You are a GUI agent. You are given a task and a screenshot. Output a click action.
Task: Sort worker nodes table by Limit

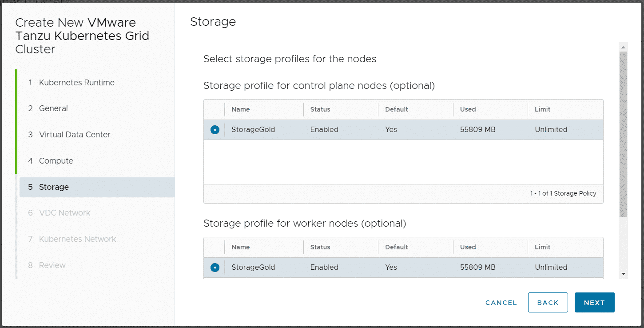click(543, 247)
